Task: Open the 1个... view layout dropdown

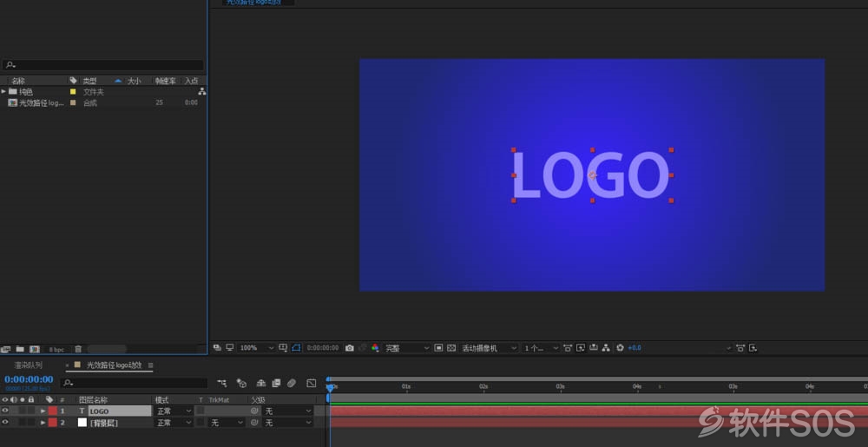Action: [541, 348]
